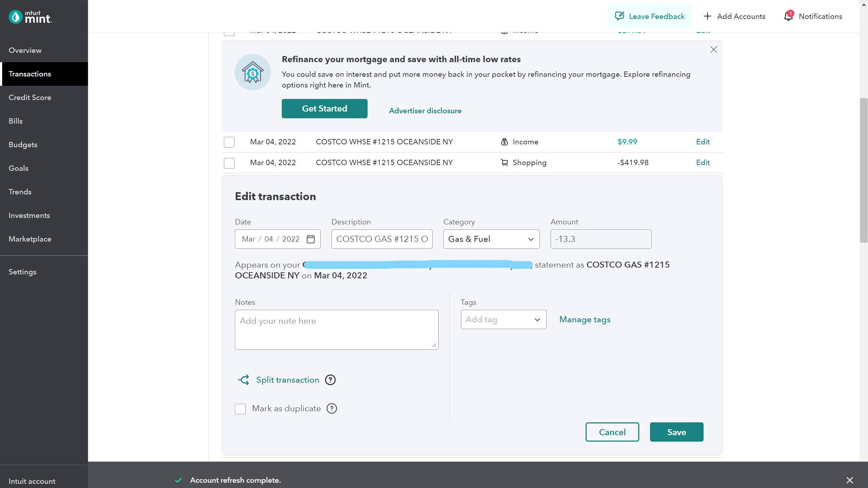868x488 pixels.
Task: Click the Get Started button
Action: click(x=324, y=108)
